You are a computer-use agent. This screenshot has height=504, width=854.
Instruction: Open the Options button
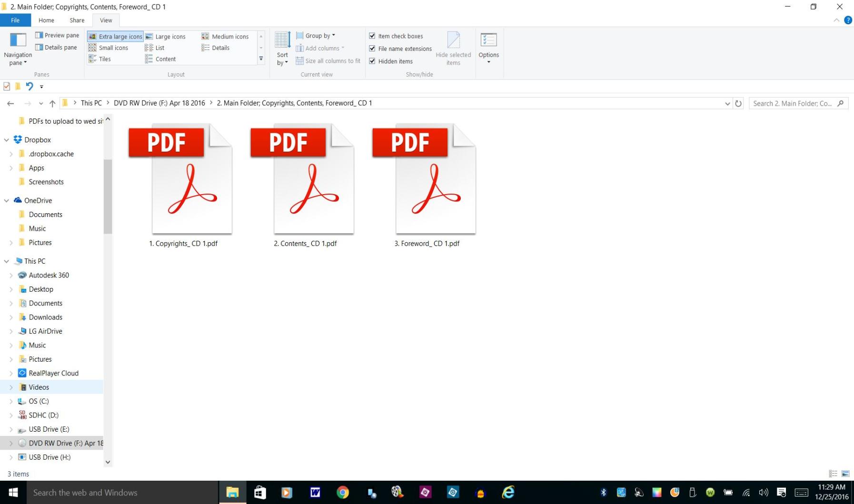(x=489, y=48)
